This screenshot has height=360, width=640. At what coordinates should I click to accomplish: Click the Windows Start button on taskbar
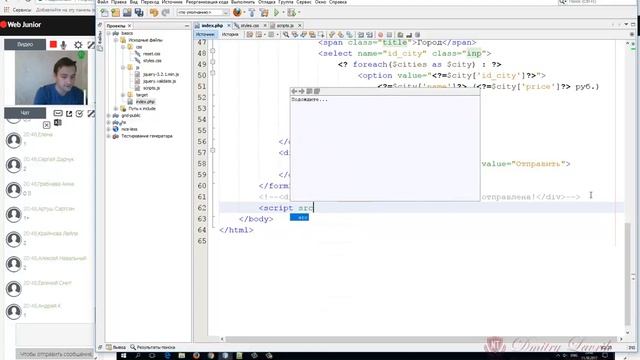[123, 356]
